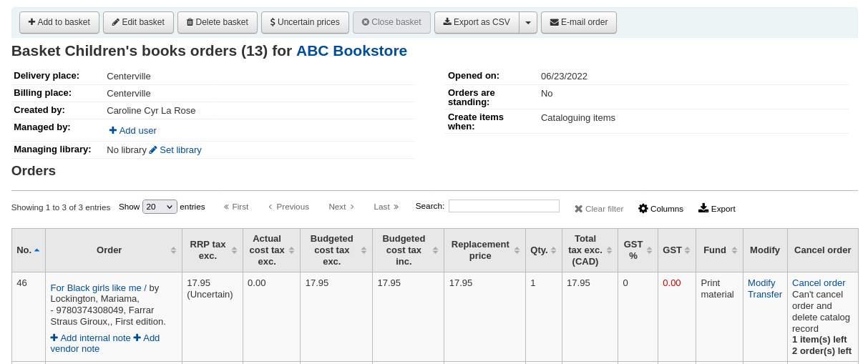Open the ABC Bookstore vendor link
Screen dimensions: 868x364
[351, 51]
